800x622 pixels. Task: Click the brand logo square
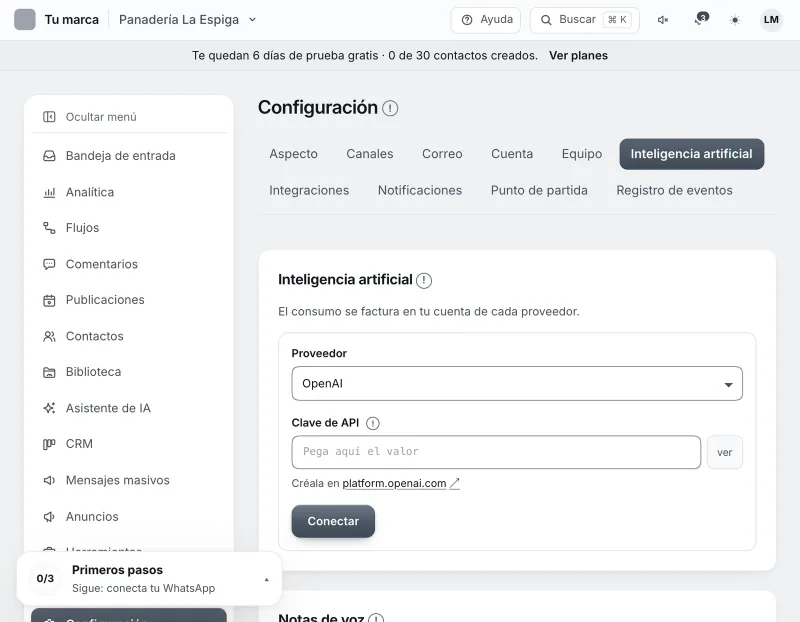point(24,20)
